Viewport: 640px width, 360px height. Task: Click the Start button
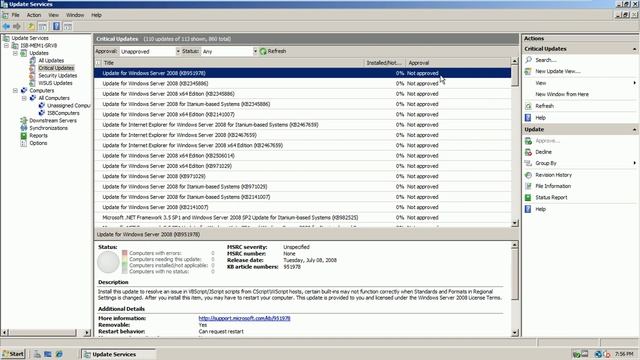click(x=13, y=354)
